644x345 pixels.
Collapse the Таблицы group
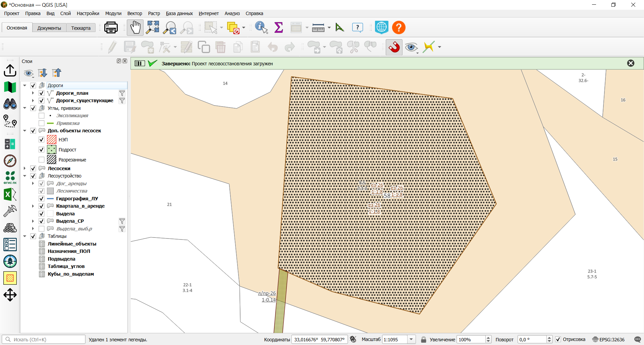tap(25, 236)
